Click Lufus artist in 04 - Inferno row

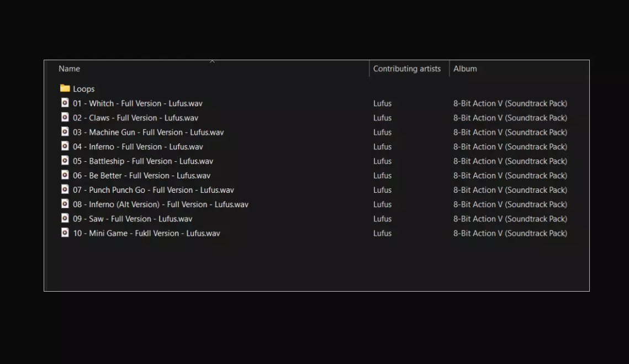point(382,146)
